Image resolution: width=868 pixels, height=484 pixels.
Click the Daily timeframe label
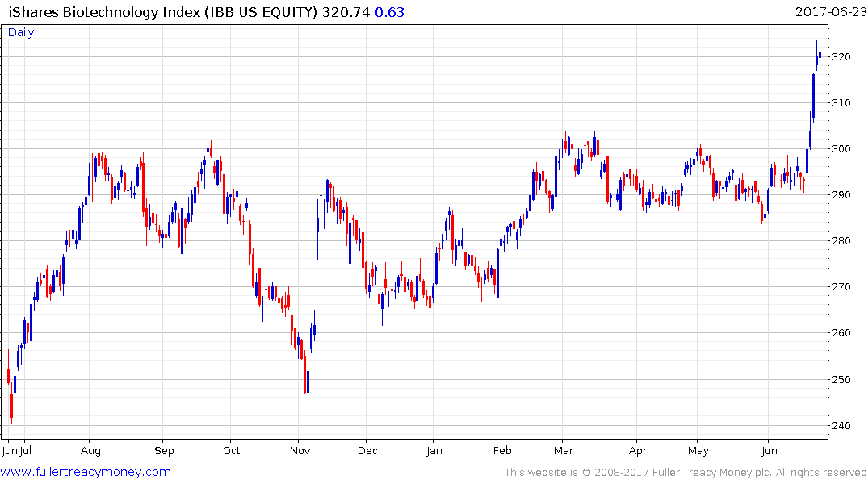(x=21, y=32)
